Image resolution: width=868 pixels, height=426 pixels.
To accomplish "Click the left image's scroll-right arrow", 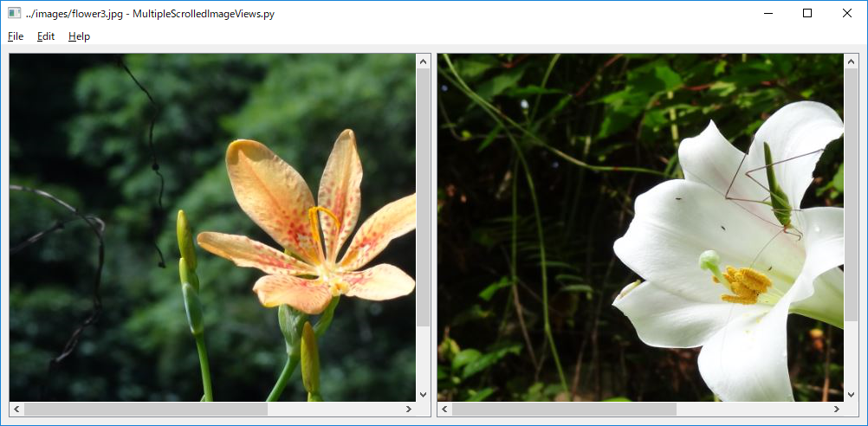I will coord(409,410).
